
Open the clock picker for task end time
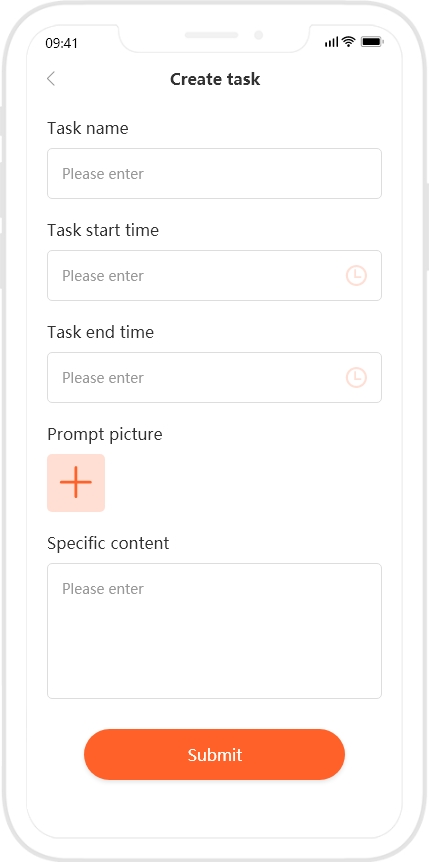pyautogui.click(x=356, y=378)
